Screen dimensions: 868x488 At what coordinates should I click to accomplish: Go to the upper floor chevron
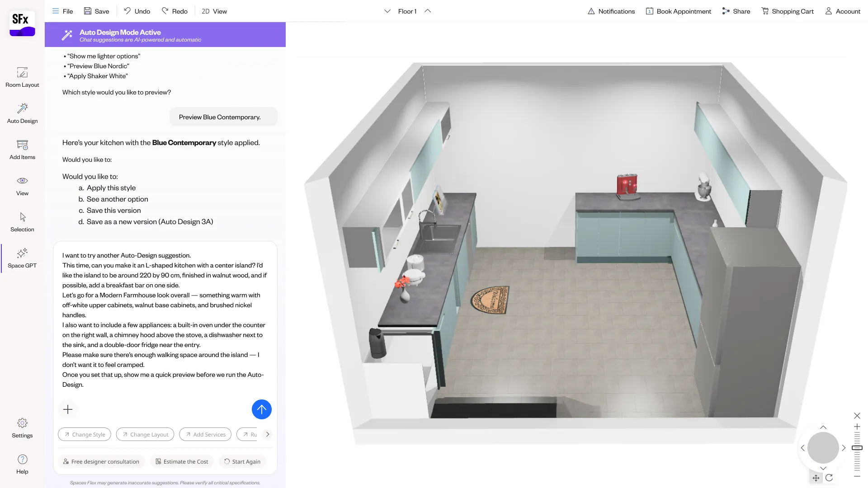point(428,11)
